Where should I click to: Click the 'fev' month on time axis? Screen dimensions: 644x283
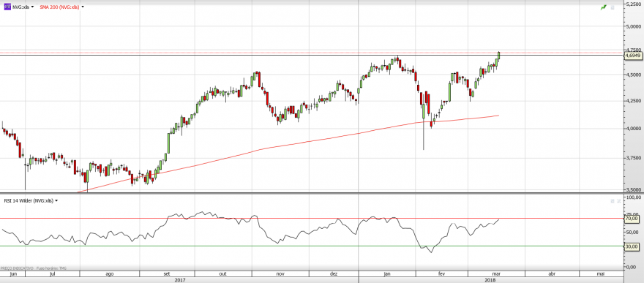[442, 273]
